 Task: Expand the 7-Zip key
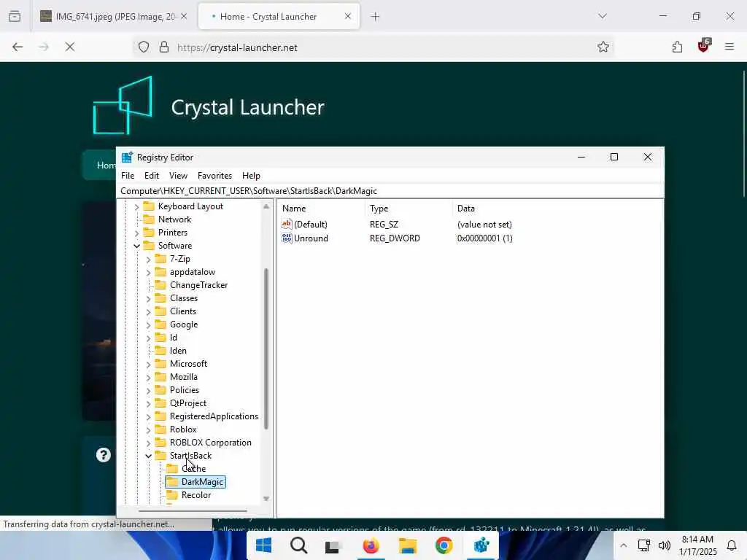[148, 259]
